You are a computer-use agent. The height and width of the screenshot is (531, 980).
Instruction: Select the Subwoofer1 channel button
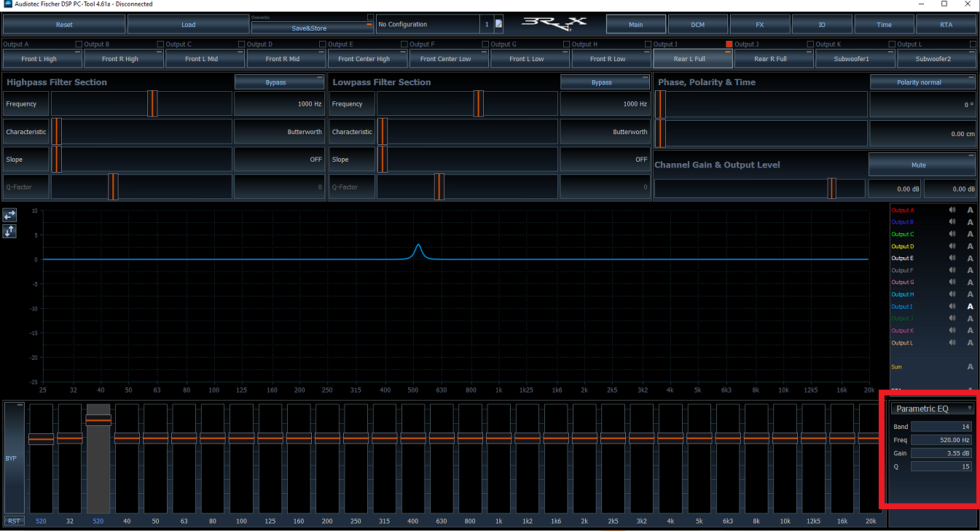(x=855, y=59)
